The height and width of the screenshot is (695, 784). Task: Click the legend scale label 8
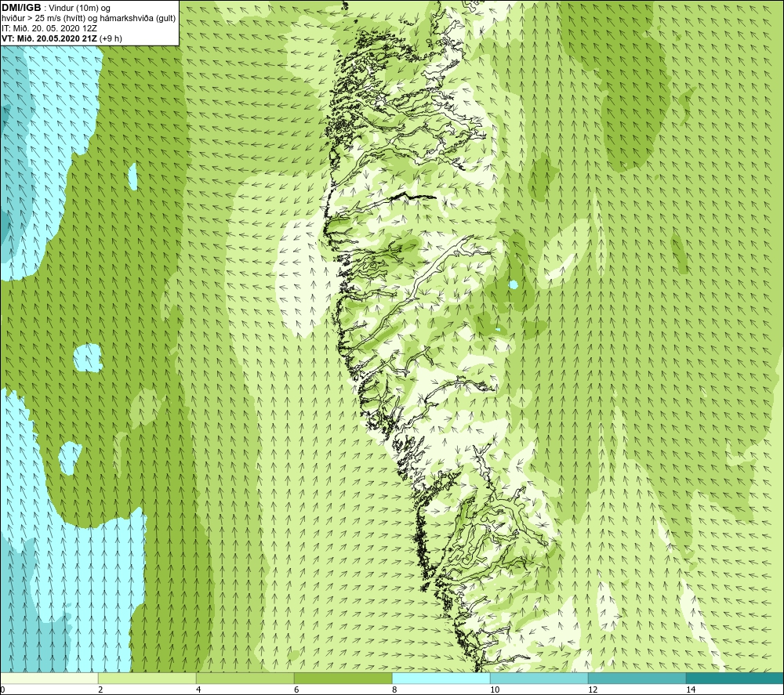(x=394, y=690)
